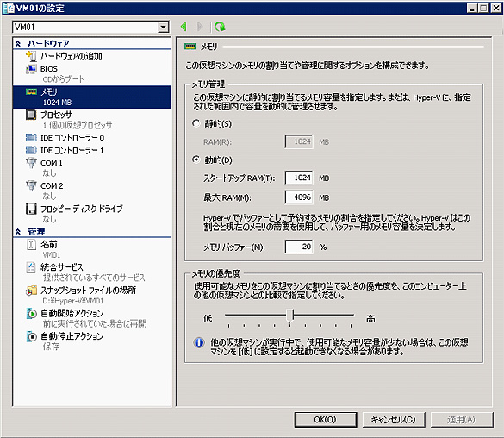Open ハードウェアの追加 (Add Hardware) item

[x=71, y=56]
